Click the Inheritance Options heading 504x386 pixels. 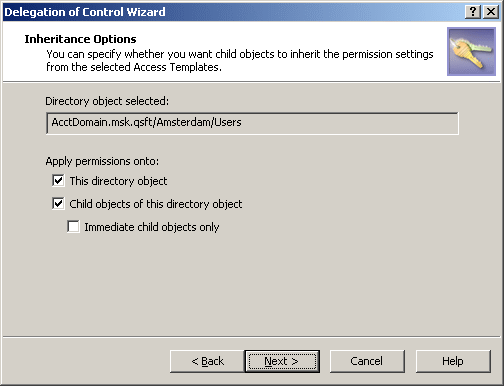(80, 39)
